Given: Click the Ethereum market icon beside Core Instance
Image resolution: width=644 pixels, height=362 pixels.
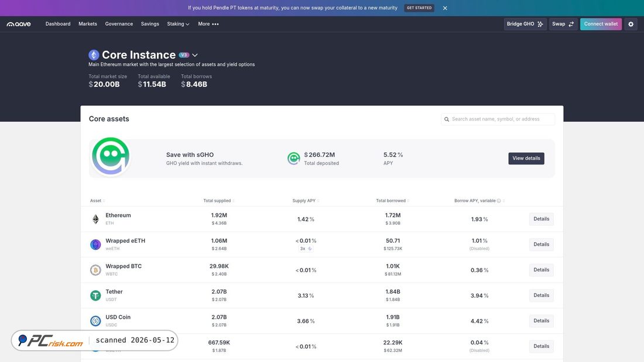Looking at the screenshot, I should click(94, 55).
